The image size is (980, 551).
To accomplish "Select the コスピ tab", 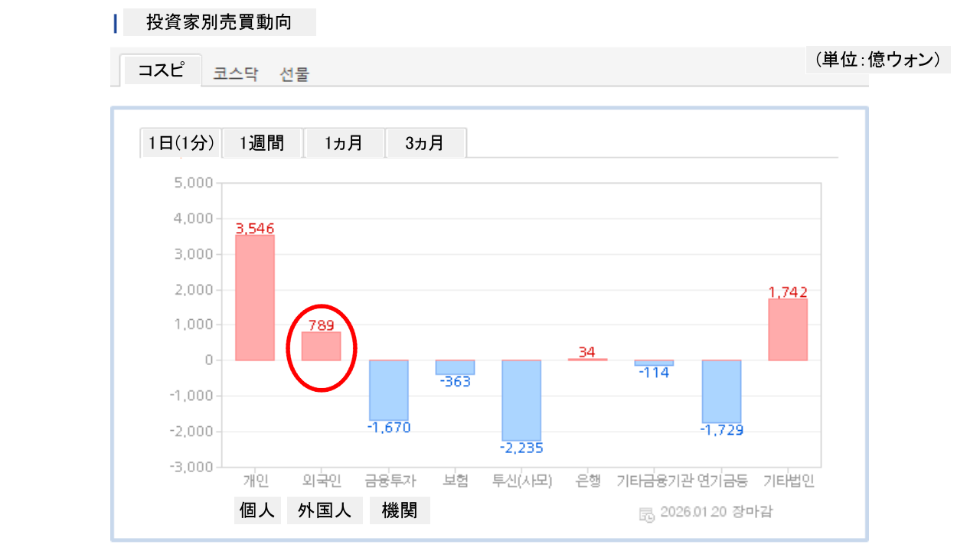I will (x=161, y=70).
